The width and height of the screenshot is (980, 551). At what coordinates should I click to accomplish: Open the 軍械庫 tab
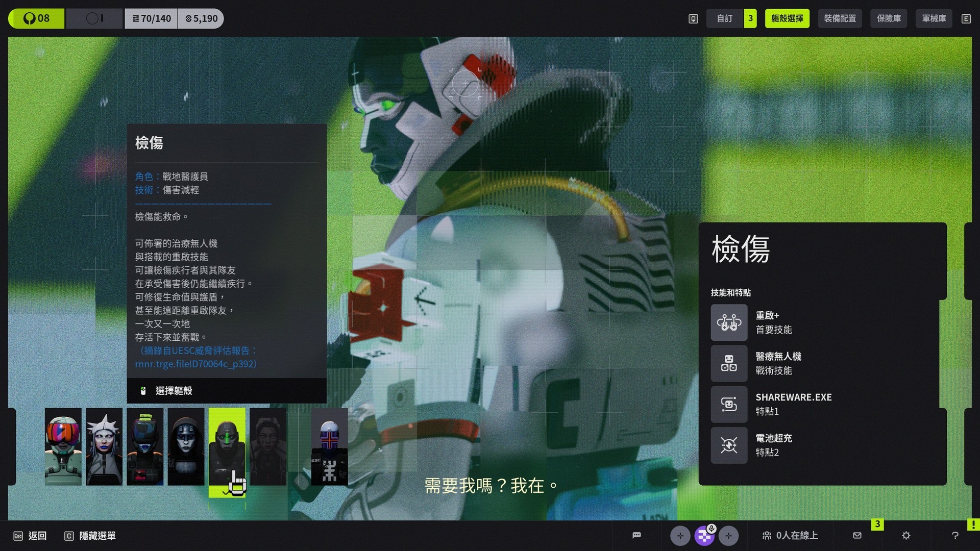[934, 18]
